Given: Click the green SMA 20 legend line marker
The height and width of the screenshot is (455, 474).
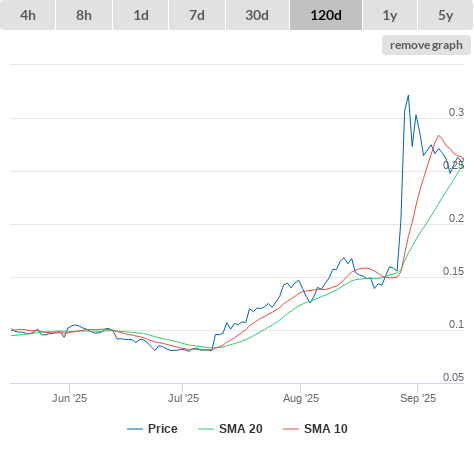Looking at the screenshot, I should pos(206,429).
